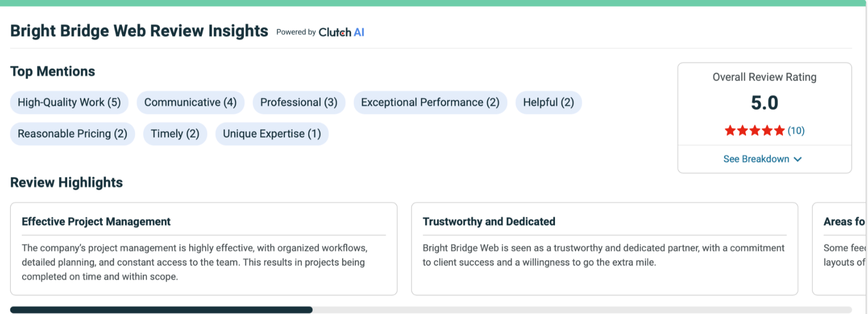This screenshot has width=868, height=314.
Task: Open the Effective Project Management highlight card
Action: [x=203, y=249]
